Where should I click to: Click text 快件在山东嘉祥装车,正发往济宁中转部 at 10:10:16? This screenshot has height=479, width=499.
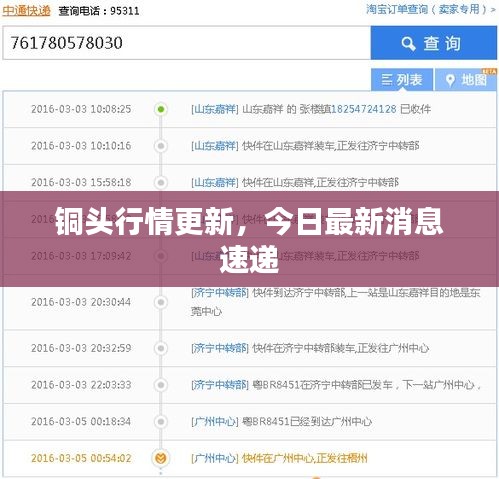point(331,146)
